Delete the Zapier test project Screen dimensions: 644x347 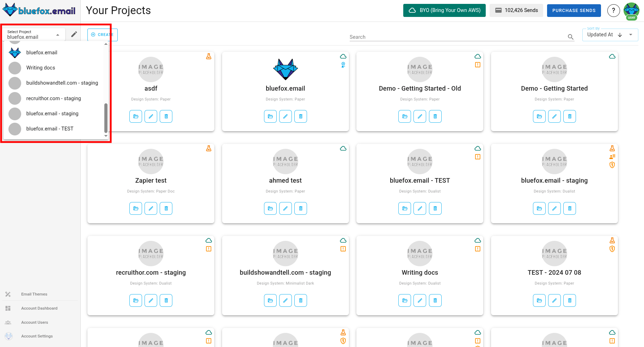click(x=166, y=208)
